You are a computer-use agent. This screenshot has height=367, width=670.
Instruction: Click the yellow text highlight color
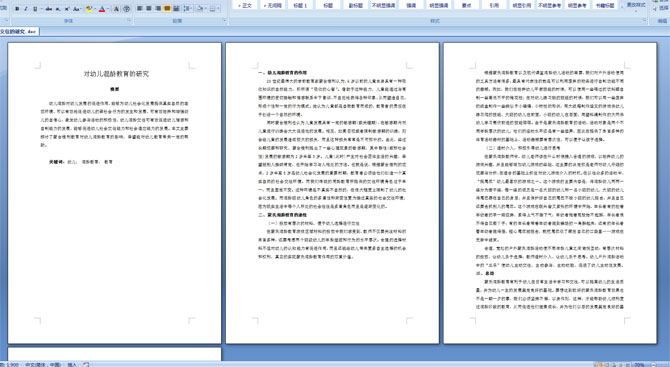tap(89, 9)
